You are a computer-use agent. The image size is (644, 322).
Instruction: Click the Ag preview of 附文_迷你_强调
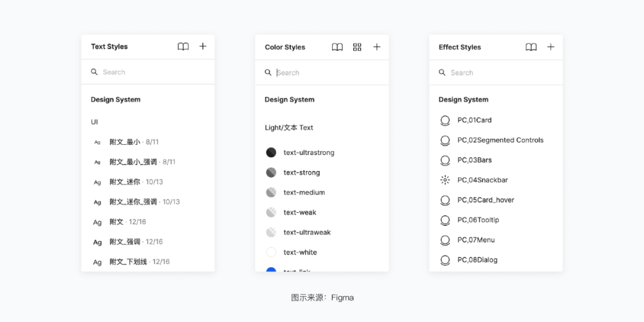(97, 202)
